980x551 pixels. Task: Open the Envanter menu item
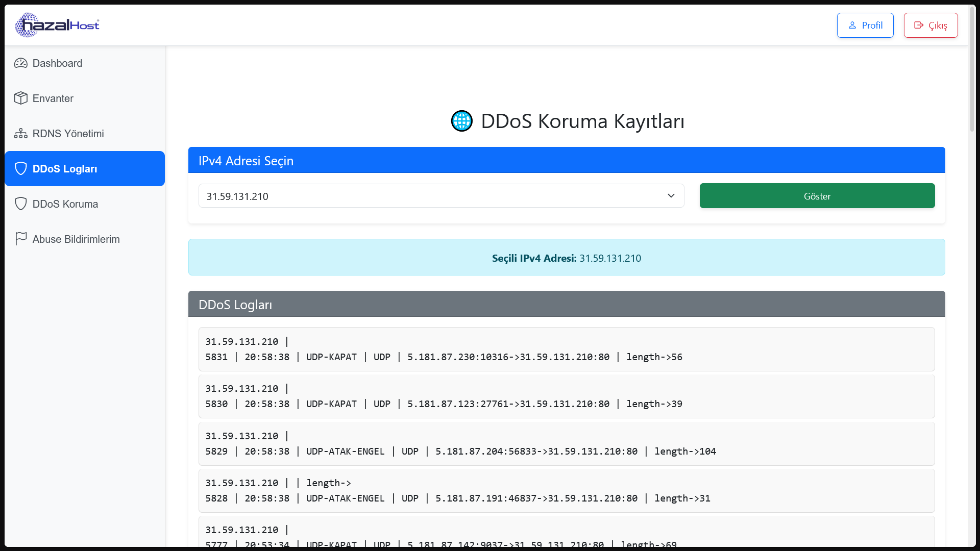coord(85,98)
